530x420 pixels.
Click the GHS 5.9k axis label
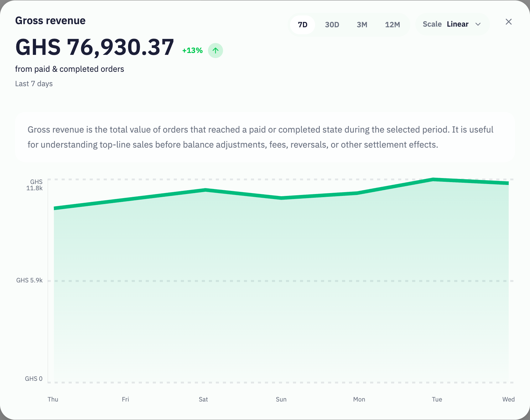pyautogui.click(x=29, y=280)
